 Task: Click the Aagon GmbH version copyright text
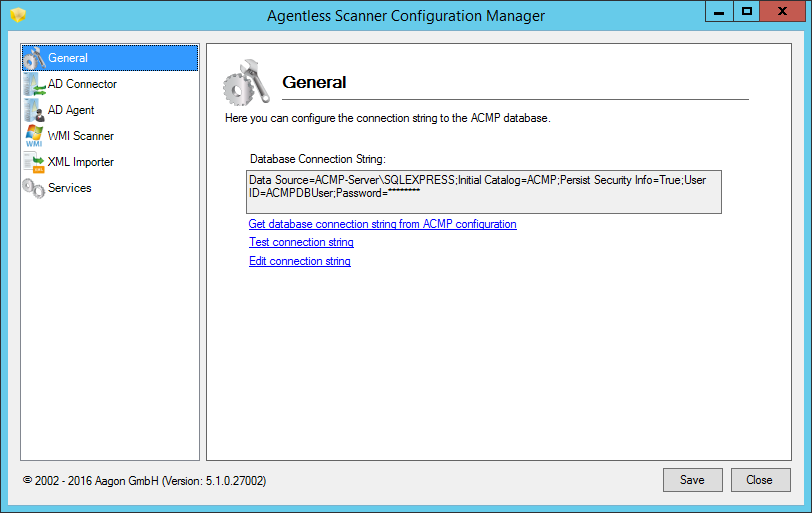point(144,481)
